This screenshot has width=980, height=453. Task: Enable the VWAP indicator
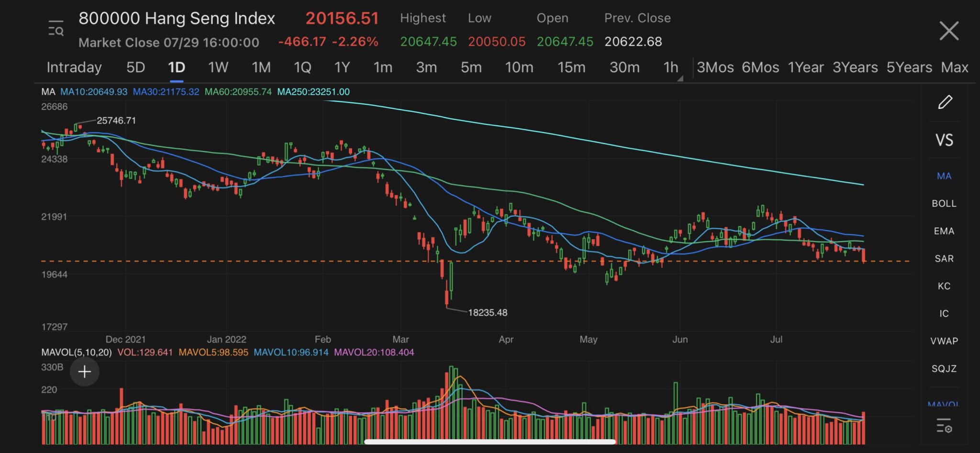(944, 341)
